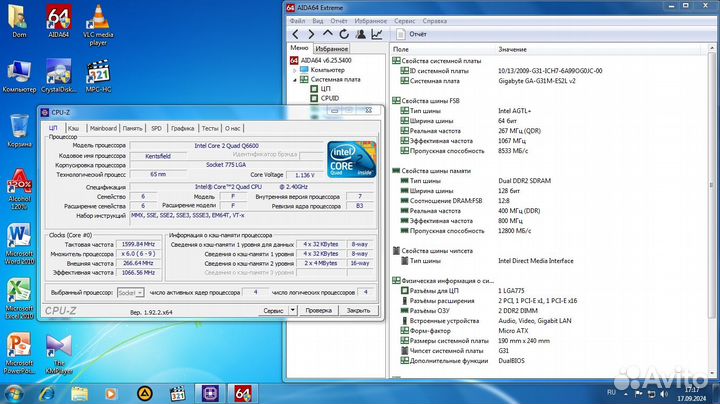This screenshot has height=404, width=720.
Task: Open the Mainboard tab in CPU-Z
Action: pos(103,128)
